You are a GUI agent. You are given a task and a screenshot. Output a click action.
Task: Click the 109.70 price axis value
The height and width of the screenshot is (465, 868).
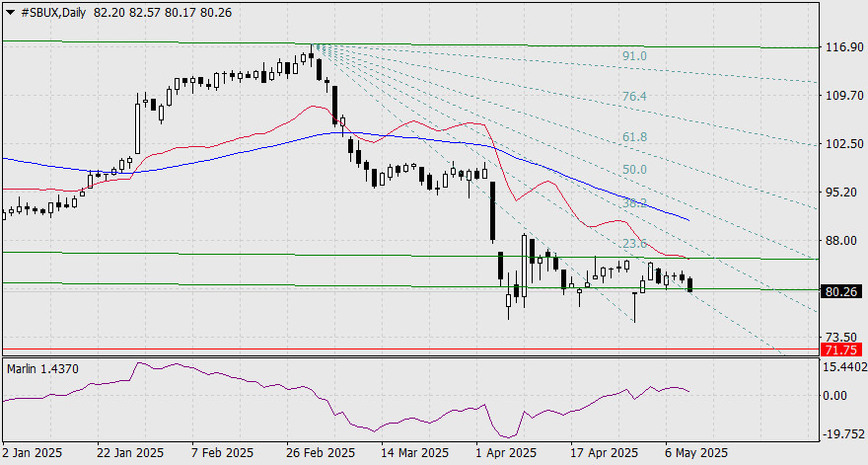pyautogui.click(x=843, y=96)
